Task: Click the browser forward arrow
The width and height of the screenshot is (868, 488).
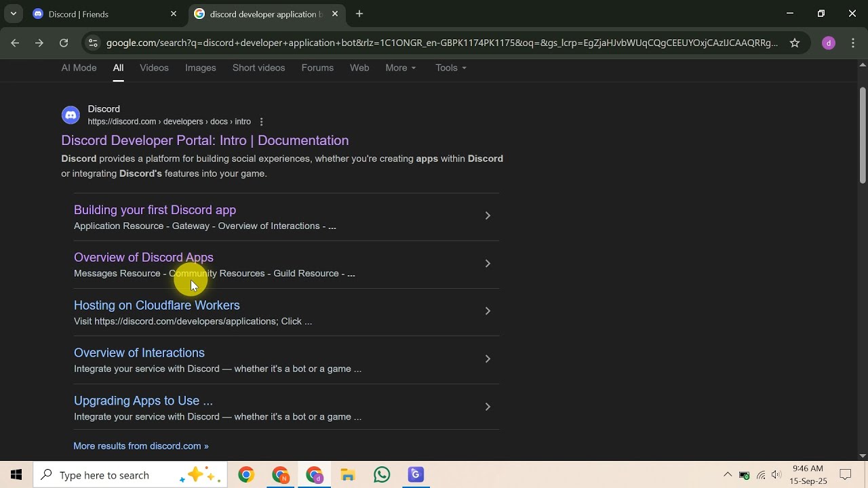Action: (x=39, y=43)
